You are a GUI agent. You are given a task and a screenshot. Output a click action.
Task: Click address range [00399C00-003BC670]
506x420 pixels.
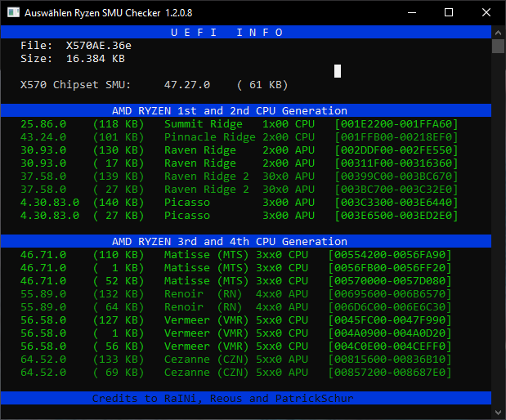(396, 176)
